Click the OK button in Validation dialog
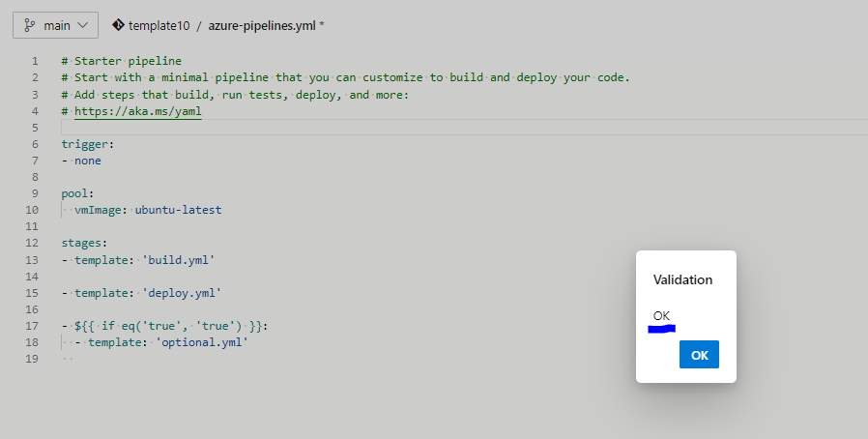Viewport: 868px width, 439px height. (699, 354)
